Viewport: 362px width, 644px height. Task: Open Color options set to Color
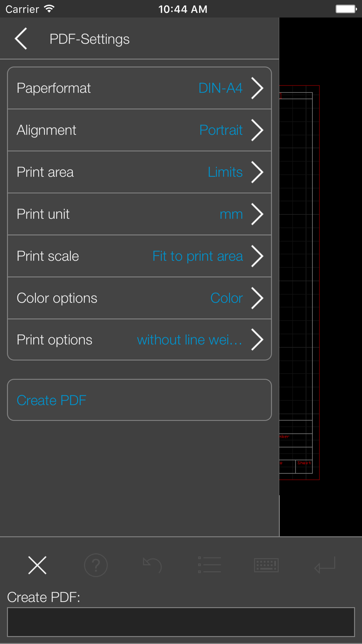click(139, 298)
